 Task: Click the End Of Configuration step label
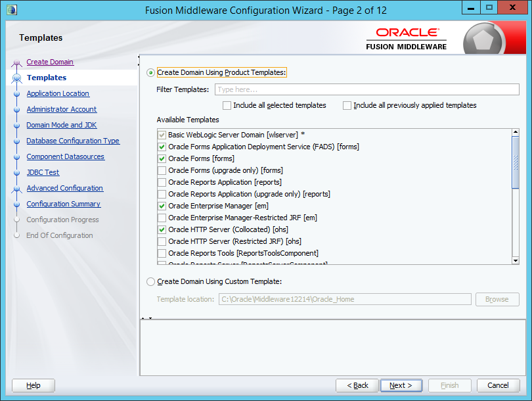(x=60, y=235)
